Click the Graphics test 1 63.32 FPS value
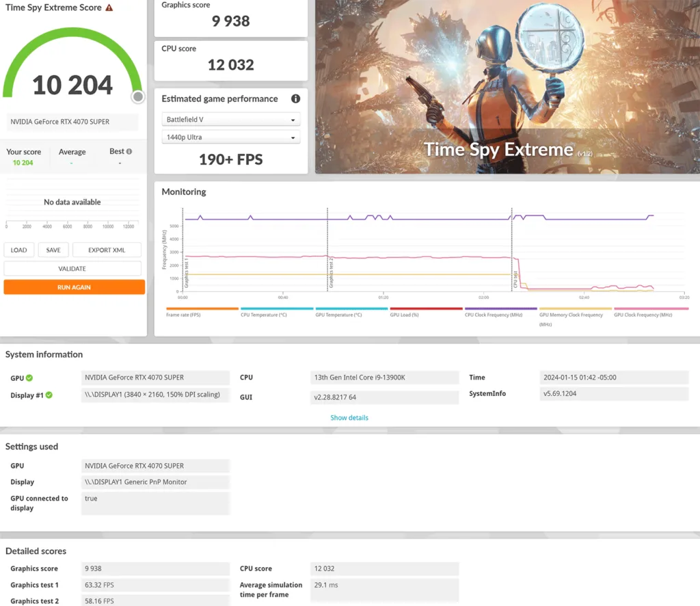Screen dimensions: 700x606 (x=155, y=585)
